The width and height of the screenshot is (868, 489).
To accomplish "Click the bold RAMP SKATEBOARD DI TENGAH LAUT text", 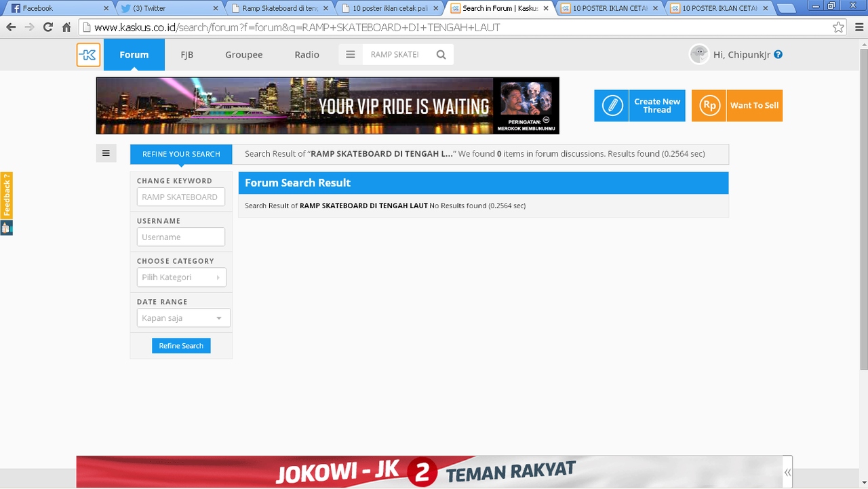I will (363, 206).
